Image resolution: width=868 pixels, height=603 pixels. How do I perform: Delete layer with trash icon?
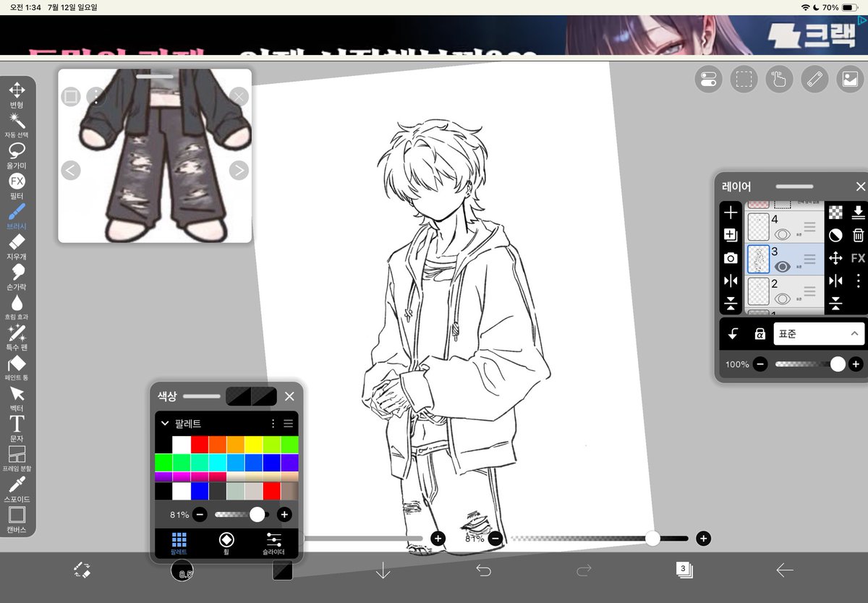858,235
